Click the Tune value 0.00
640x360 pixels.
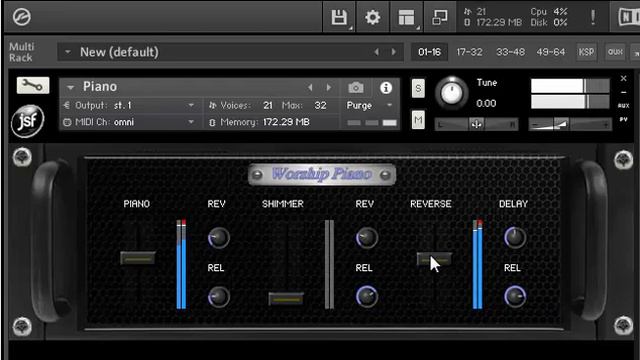click(486, 103)
